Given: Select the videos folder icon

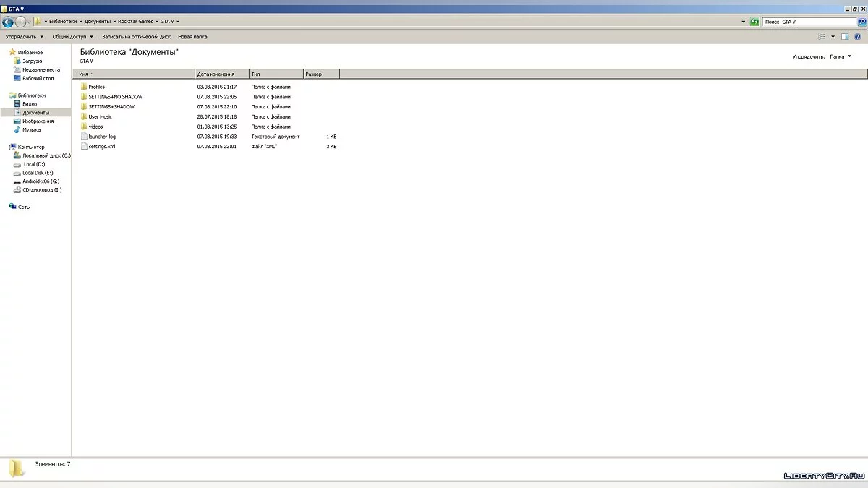Looking at the screenshot, I should tap(84, 127).
